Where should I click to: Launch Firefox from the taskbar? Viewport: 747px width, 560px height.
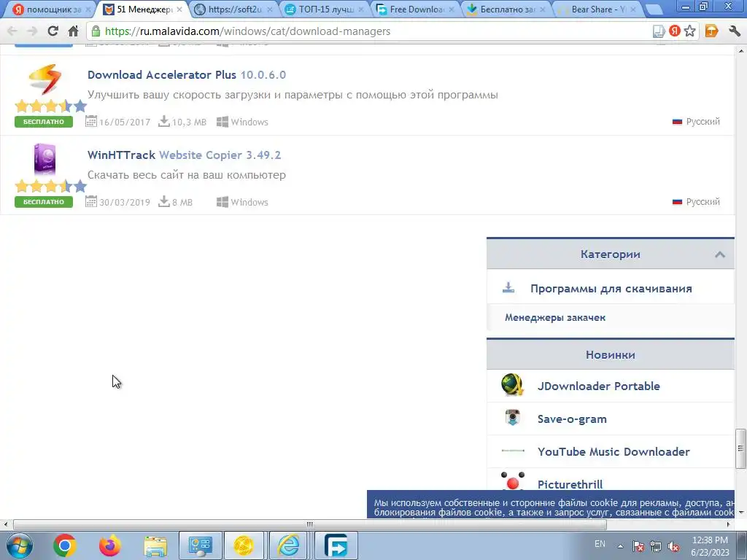(110, 545)
